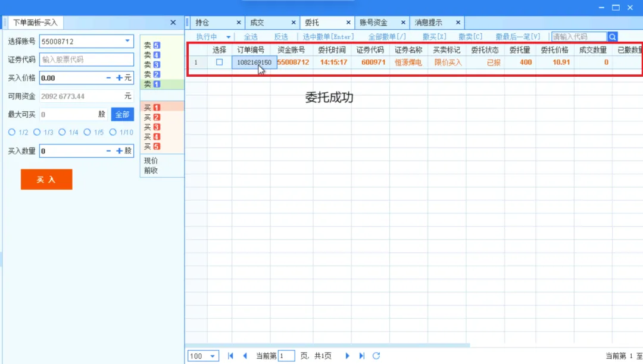Focus the 证券代码 stock code input
Screen dimensions: 643x364
pyautogui.click(x=86, y=59)
